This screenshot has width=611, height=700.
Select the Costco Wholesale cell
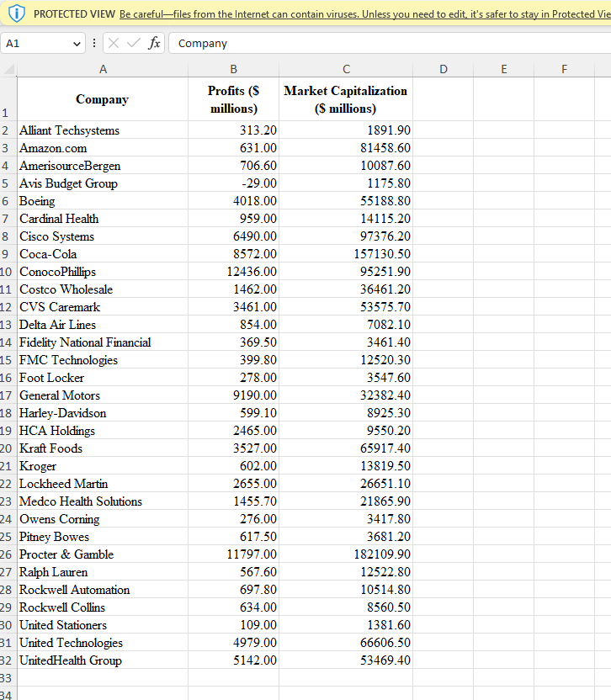103,289
